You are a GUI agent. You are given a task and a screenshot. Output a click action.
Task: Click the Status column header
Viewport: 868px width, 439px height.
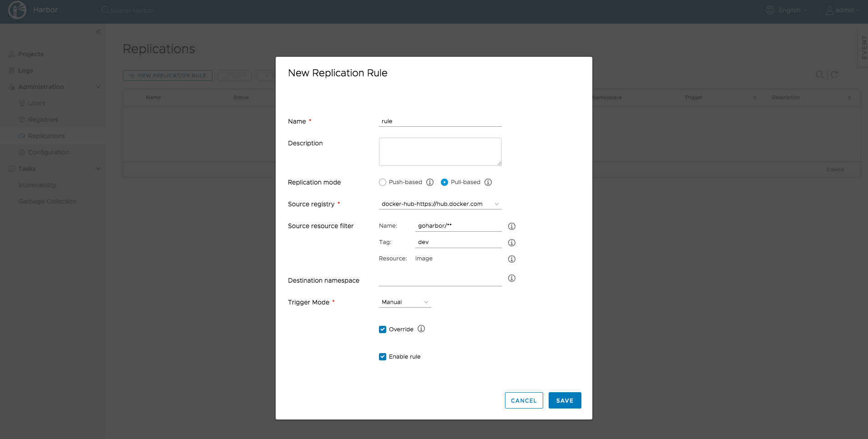pyautogui.click(x=241, y=98)
